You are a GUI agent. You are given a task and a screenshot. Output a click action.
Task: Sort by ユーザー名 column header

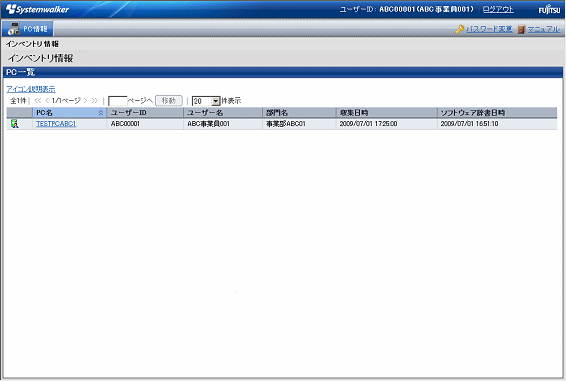click(x=223, y=113)
